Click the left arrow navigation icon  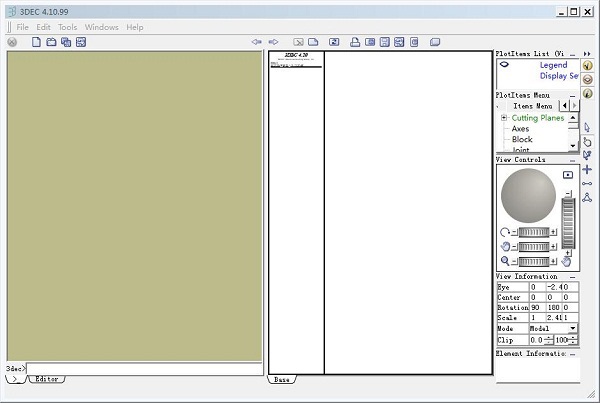pyautogui.click(x=257, y=42)
